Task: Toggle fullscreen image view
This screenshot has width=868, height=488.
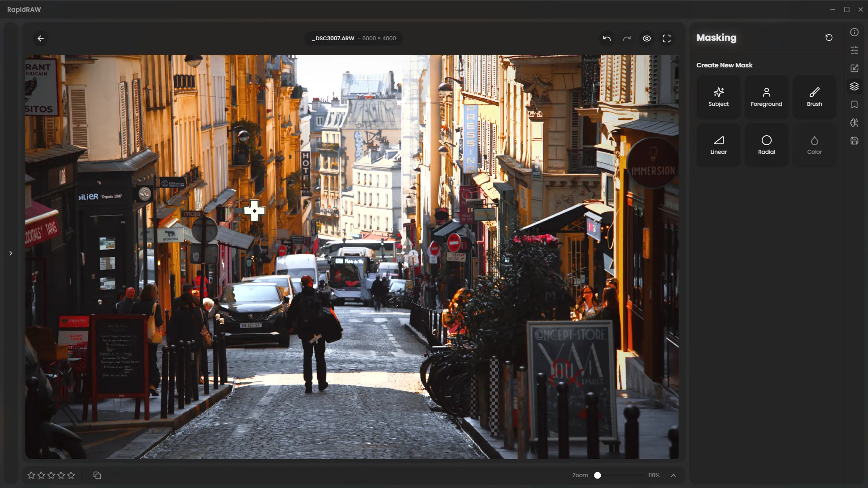Action: click(x=667, y=38)
